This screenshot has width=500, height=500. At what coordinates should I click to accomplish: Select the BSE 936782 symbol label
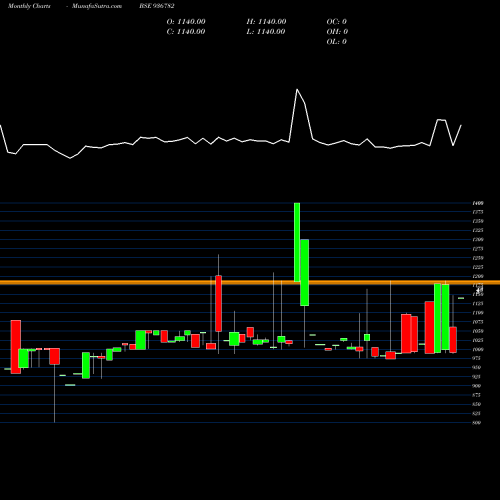[x=157, y=6]
